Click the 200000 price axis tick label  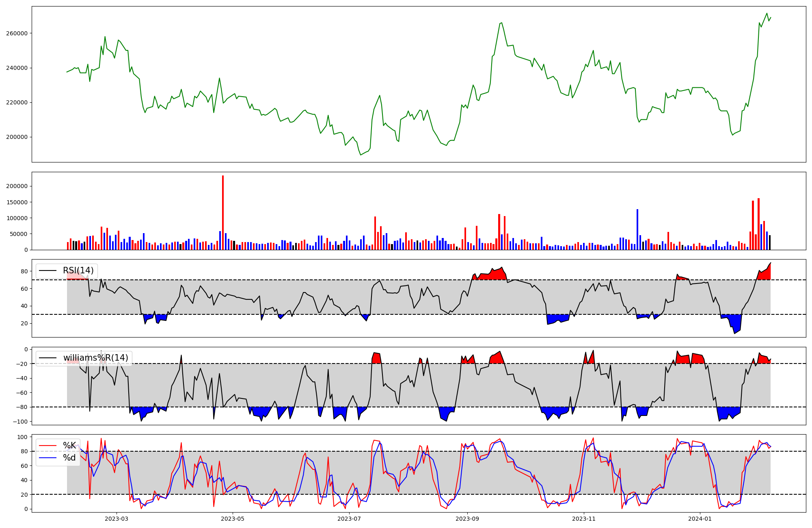coord(17,137)
